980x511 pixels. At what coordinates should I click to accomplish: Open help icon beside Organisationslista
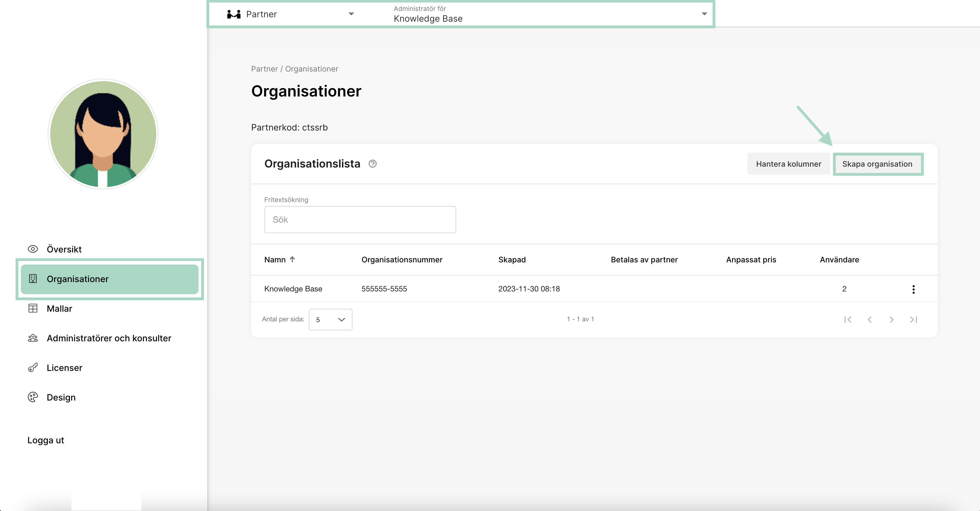coord(372,164)
